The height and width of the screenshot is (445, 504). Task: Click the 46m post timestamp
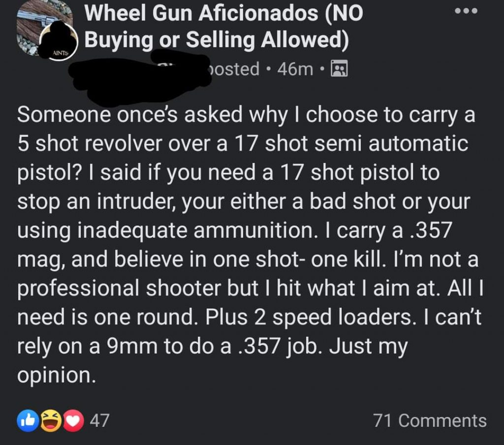tap(295, 69)
